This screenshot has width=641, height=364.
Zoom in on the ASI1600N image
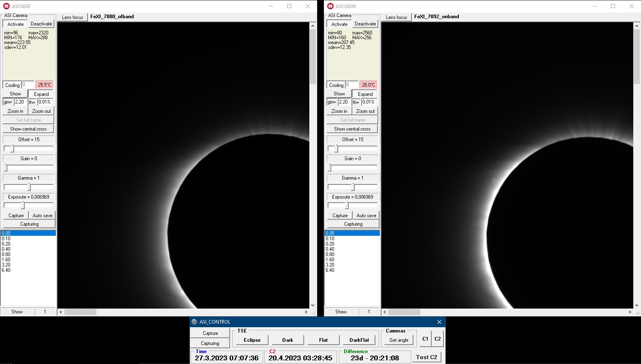click(x=339, y=111)
